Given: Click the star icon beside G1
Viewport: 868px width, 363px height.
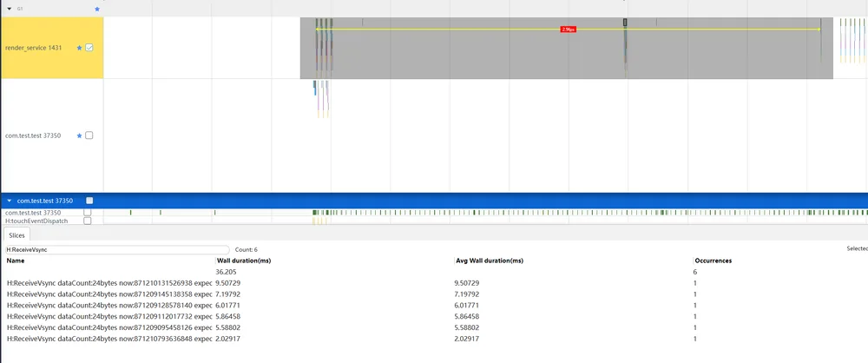Looking at the screenshot, I should (97, 9).
